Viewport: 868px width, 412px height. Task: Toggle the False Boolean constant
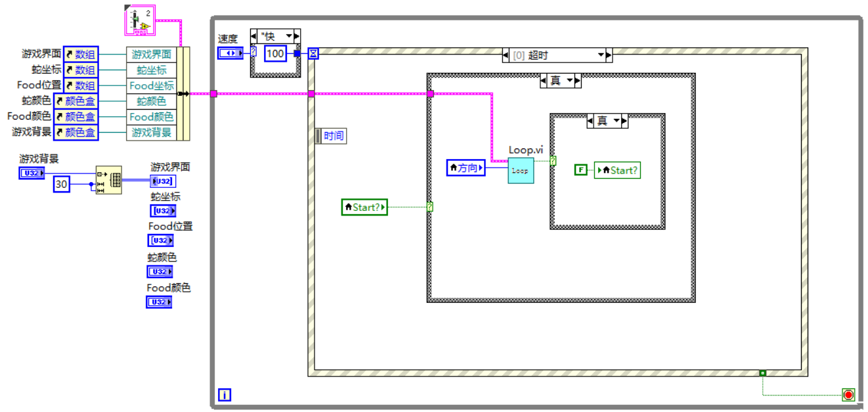point(580,170)
